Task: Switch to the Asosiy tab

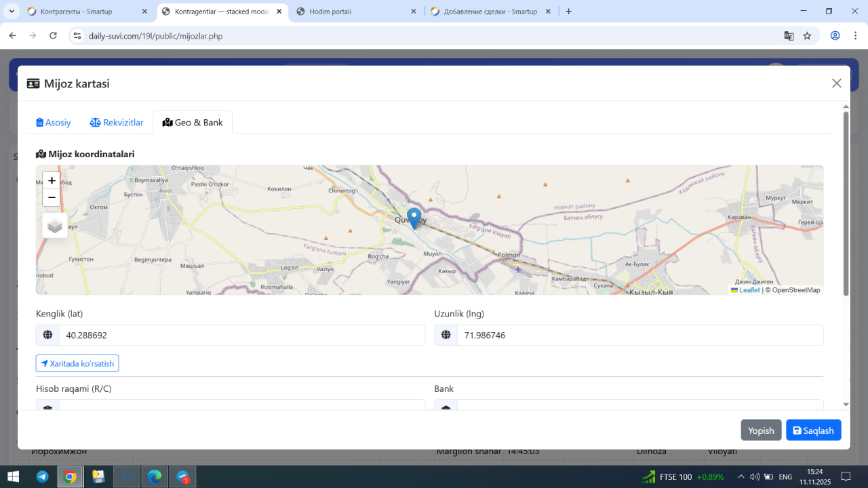Action: 54,123
